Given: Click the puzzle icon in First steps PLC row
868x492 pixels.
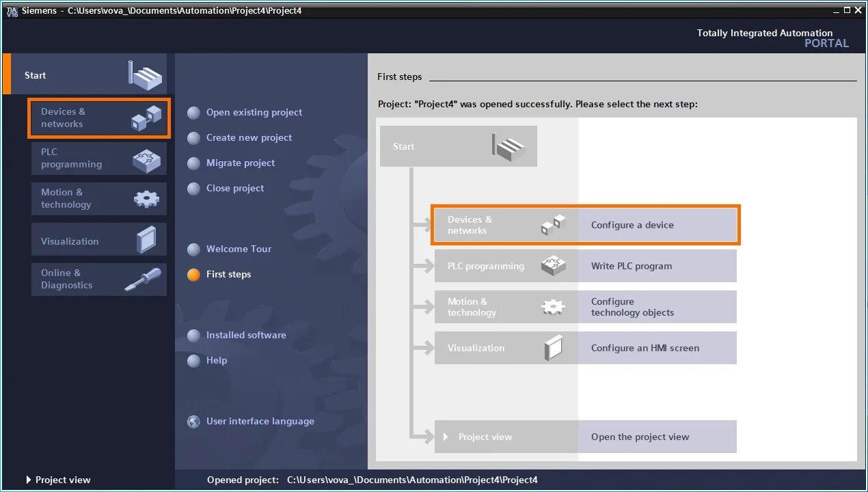Looking at the screenshot, I should 554,266.
